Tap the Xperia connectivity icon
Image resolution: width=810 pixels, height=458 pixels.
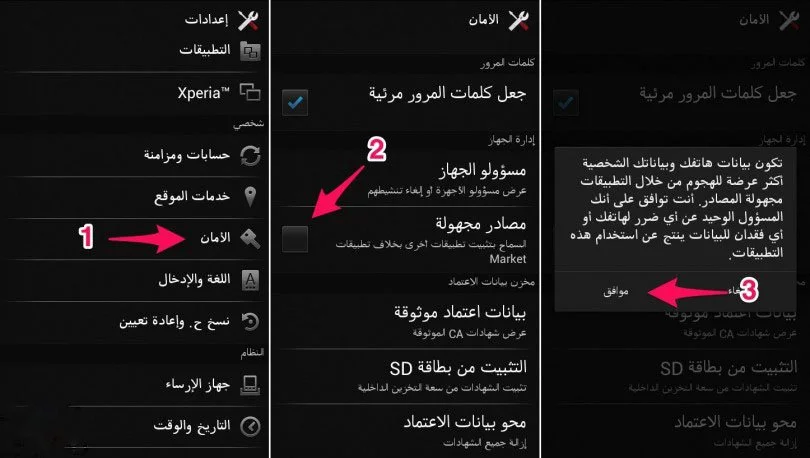click(x=251, y=92)
